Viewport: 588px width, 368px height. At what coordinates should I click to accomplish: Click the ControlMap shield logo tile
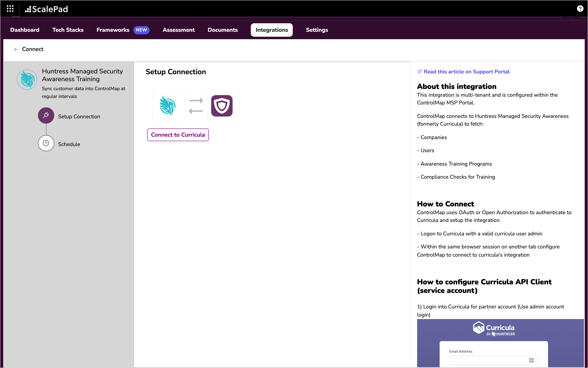click(223, 106)
